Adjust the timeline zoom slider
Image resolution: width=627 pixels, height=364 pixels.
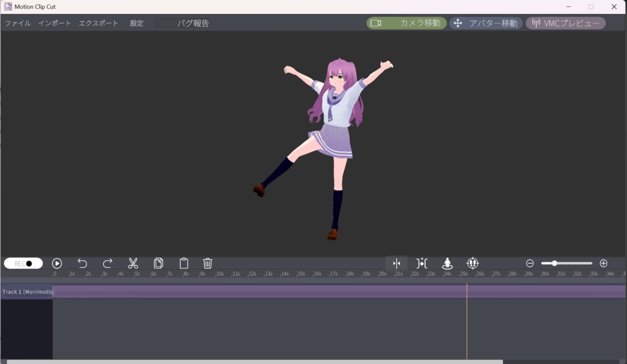pyautogui.click(x=555, y=263)
